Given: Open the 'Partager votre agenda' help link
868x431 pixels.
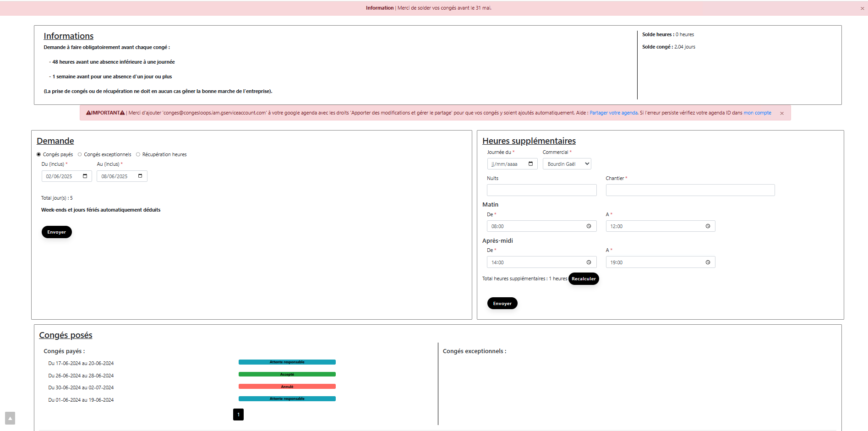Looking at the screenshot, I should [x=613, y=113].
